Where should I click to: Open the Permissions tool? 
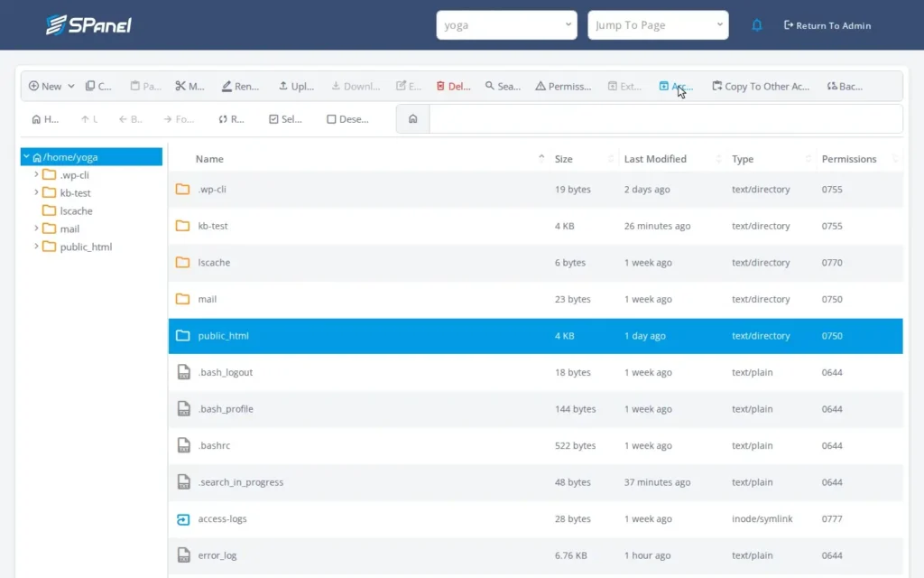563,86
